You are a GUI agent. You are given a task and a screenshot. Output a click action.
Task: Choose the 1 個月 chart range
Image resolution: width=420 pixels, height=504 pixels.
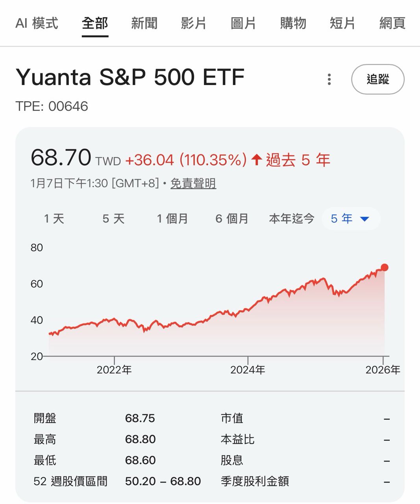point(172,219)
